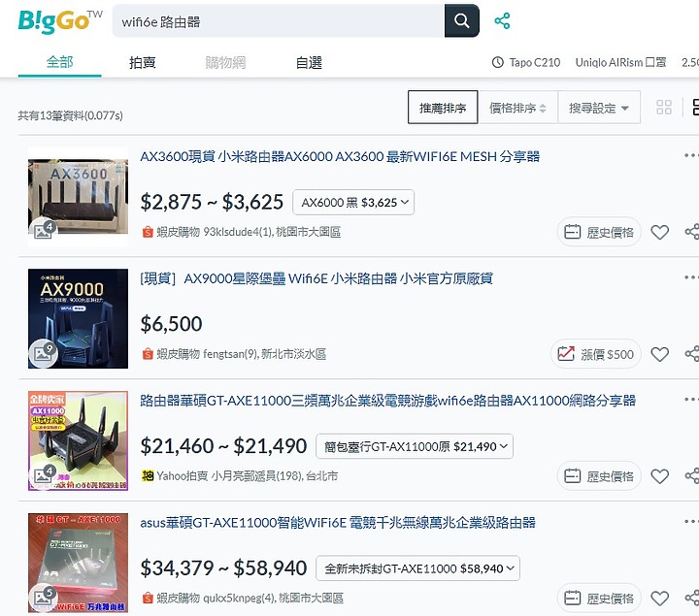Open asus華碩GT-AXE11000智能WiFi6E listing title
The height and width of the screenshot is (616, 699).
click(x=338, y=523)
